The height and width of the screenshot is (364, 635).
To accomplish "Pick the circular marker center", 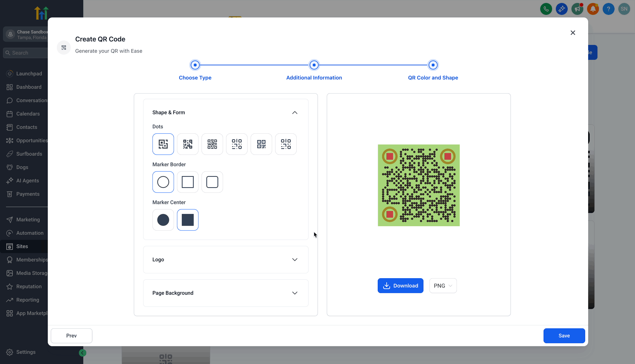I will tap(163, 220).
